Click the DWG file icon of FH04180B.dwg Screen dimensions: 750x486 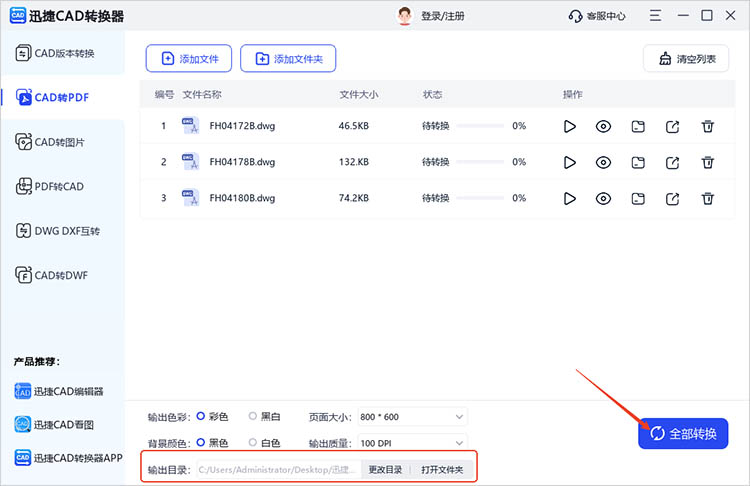190,198
